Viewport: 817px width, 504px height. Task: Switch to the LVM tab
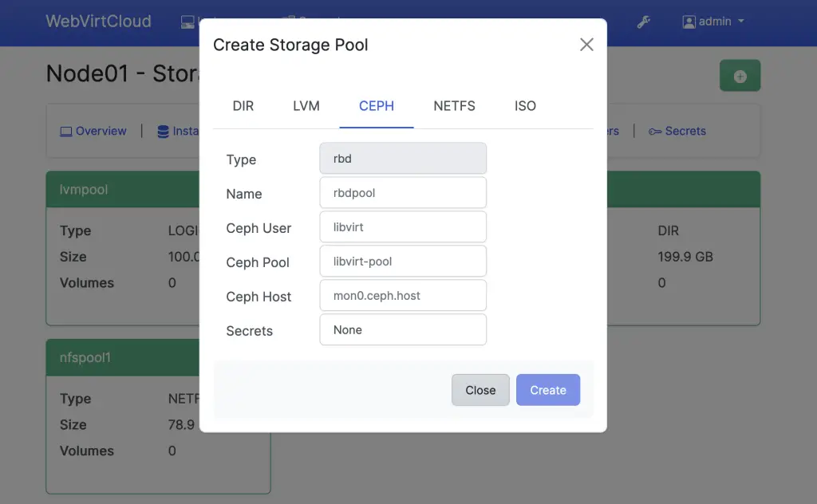click(306, 105)
